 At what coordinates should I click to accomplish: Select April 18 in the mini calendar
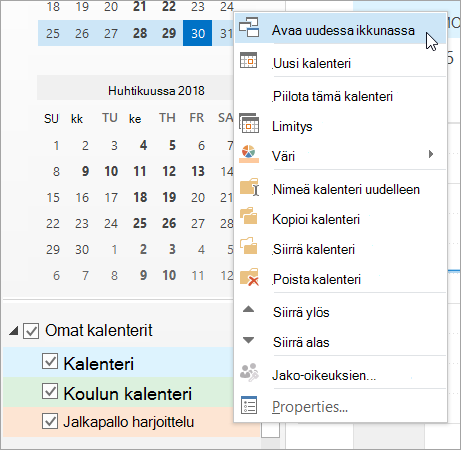point(140,197)
